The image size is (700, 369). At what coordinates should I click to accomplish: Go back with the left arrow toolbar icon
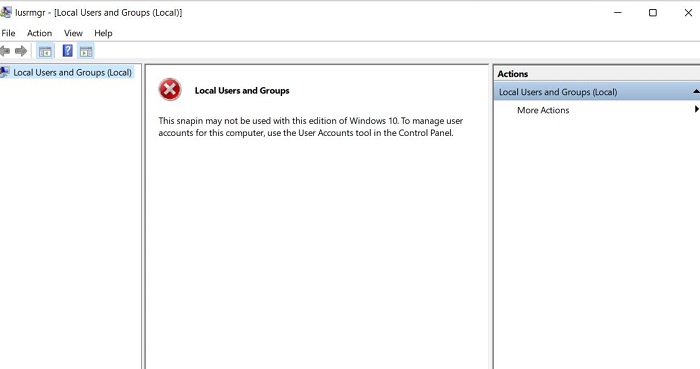coord(4,51)
